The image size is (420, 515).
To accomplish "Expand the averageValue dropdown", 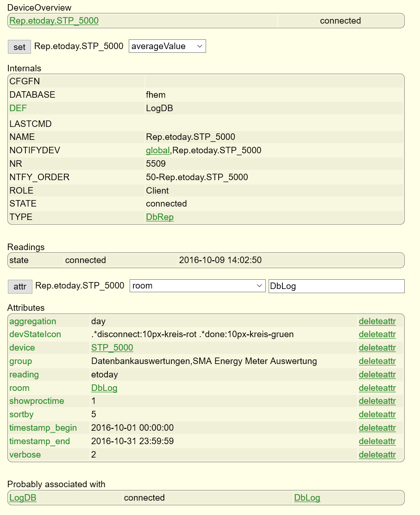I will click(x=167, y=46).
